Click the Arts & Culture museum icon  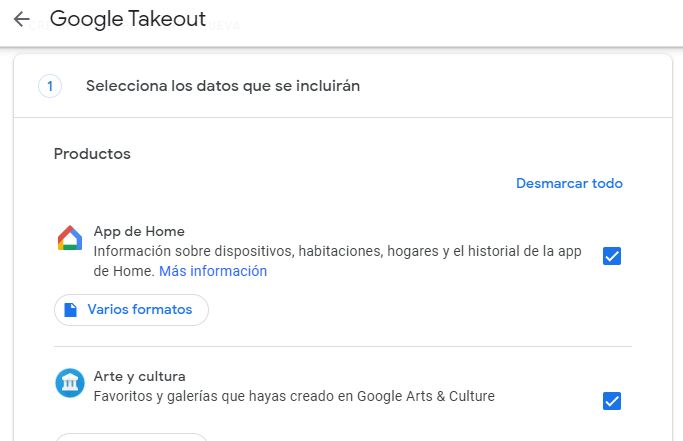70,383
